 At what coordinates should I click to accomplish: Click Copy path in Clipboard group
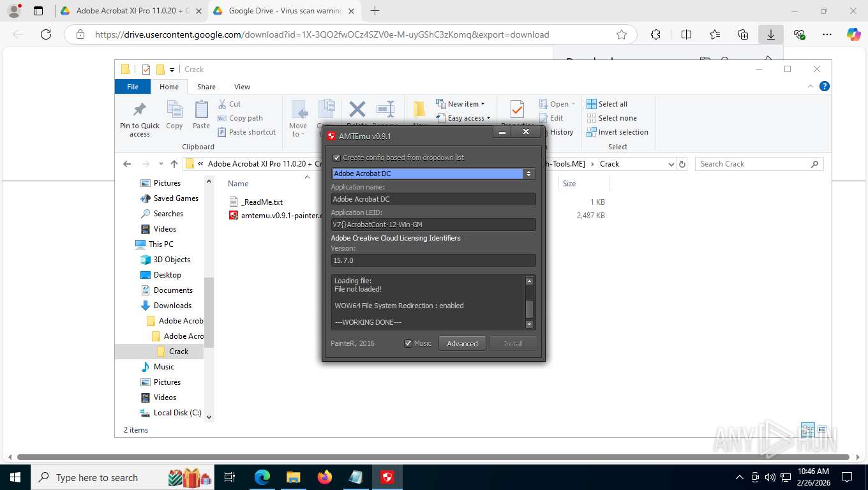click(240, 118)
